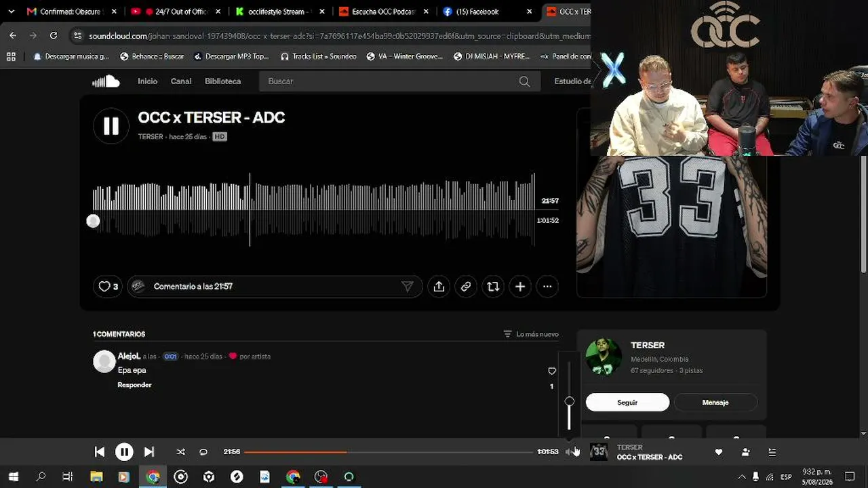This screenshot has height=488, width=868.
Task: Switch to the 'occlifestyle Stream' tab
Action: (279, 12)
